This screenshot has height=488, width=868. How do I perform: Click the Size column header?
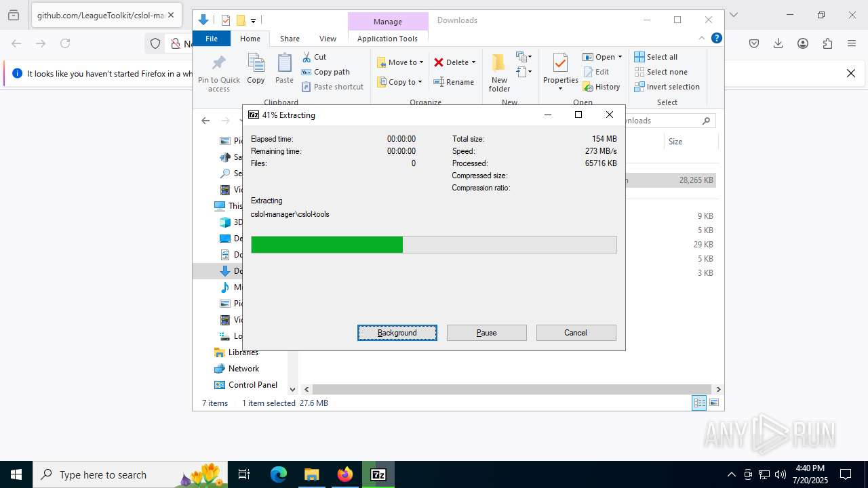[690, 142]
